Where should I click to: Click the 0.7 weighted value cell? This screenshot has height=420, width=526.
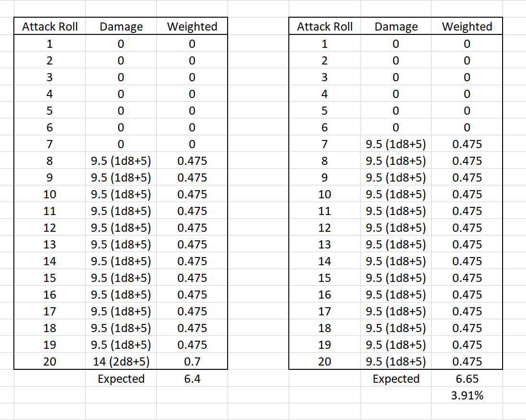tap(192, 362)
